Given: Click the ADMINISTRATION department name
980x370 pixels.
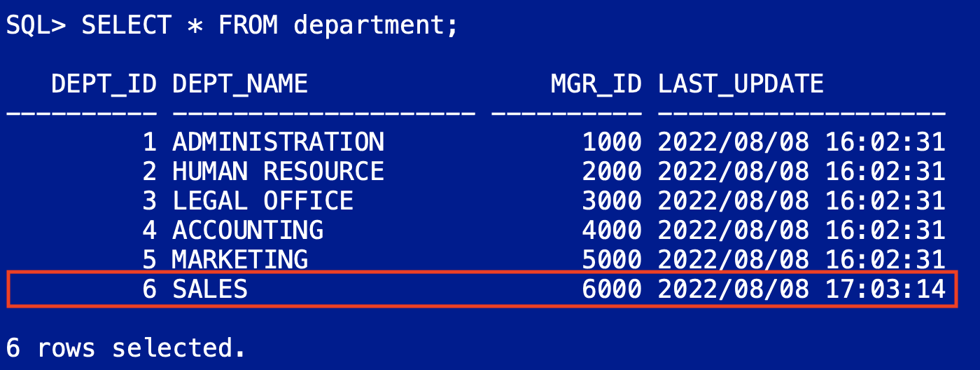Looking at the screenshot, I should point(278,142).
